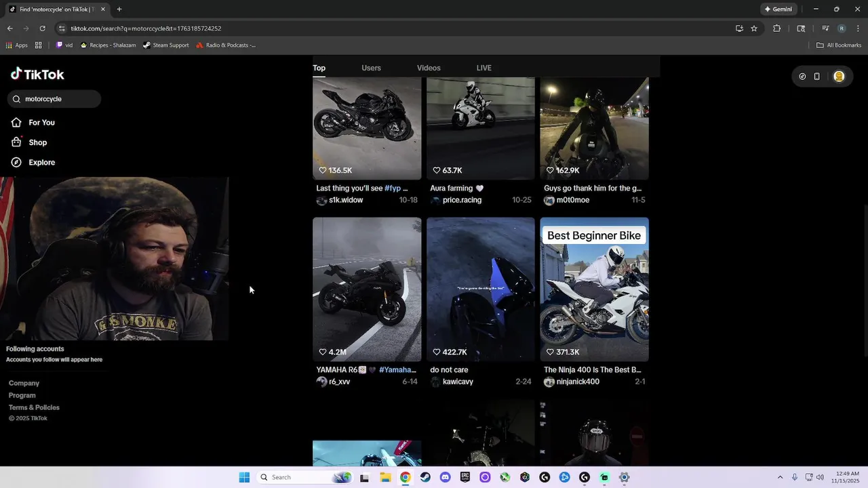Open the All Bookmarks folder
Viewport: 868px width, 488px height.
(839, 45)
